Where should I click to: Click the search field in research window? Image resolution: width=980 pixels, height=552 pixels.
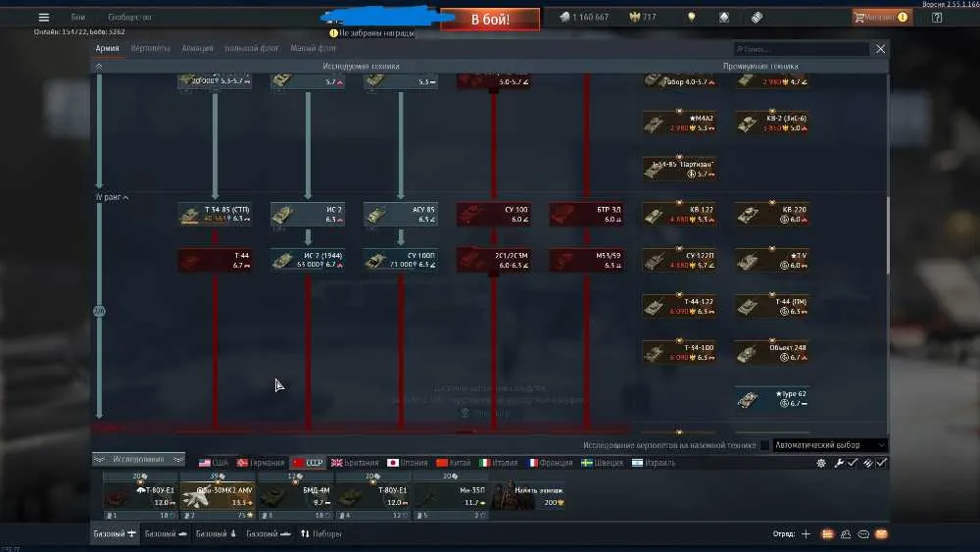tap(802, 49)
